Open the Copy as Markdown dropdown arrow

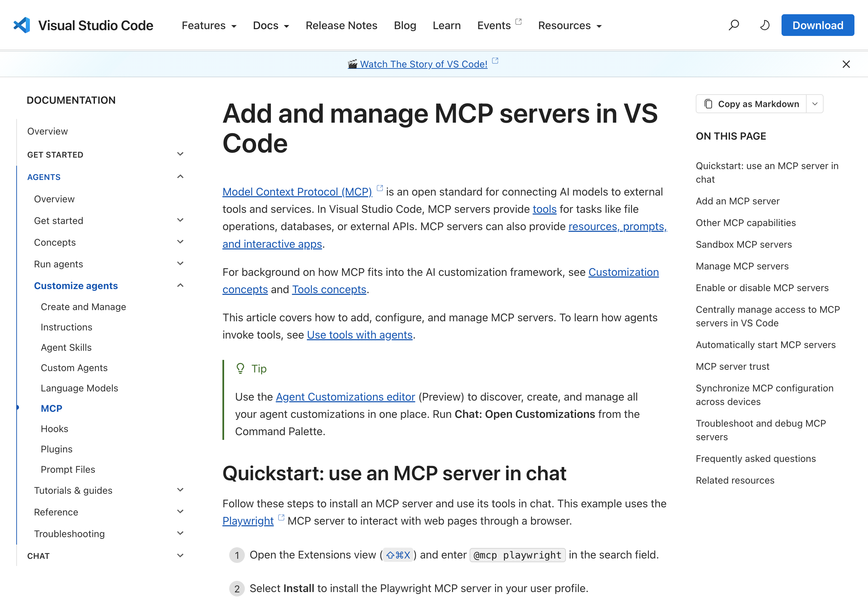815,104
